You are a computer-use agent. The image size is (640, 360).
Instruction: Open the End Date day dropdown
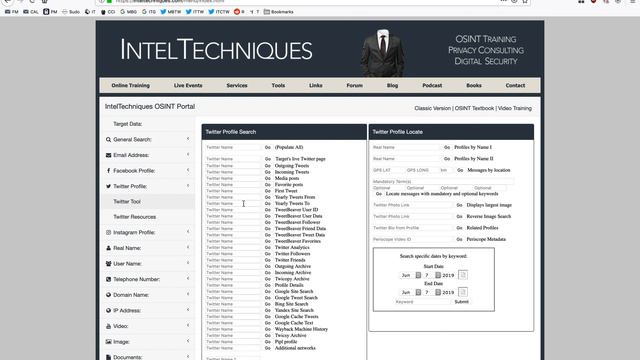click(432, 292)
